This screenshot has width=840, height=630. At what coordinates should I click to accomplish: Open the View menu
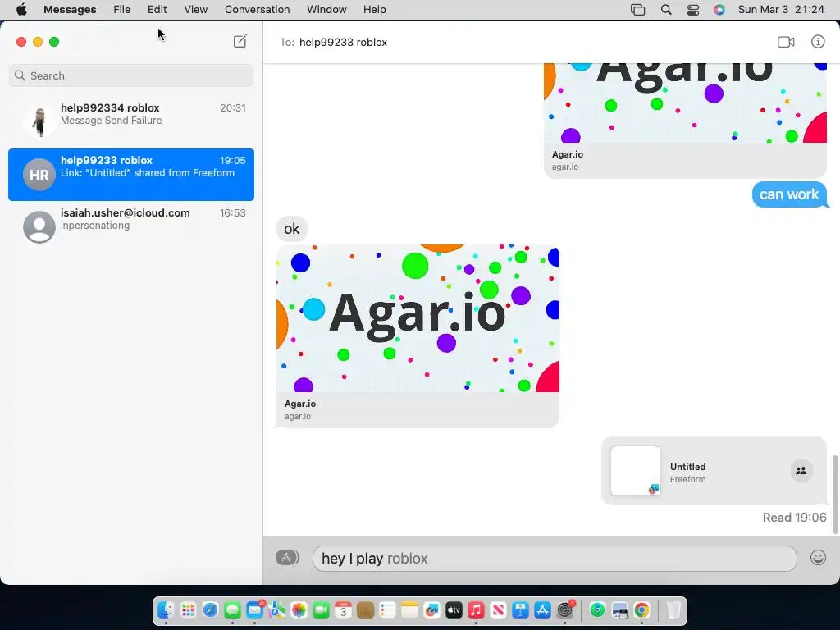(195, 10)
